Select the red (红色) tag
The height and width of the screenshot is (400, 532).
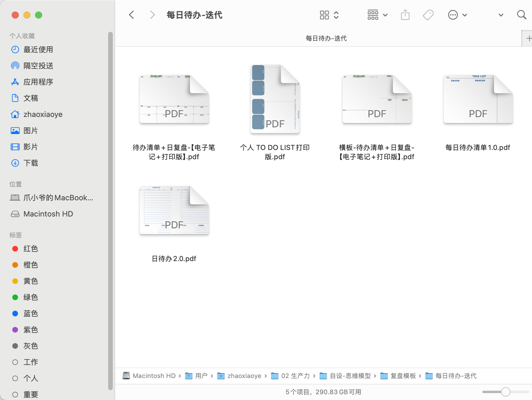[30, 249]
